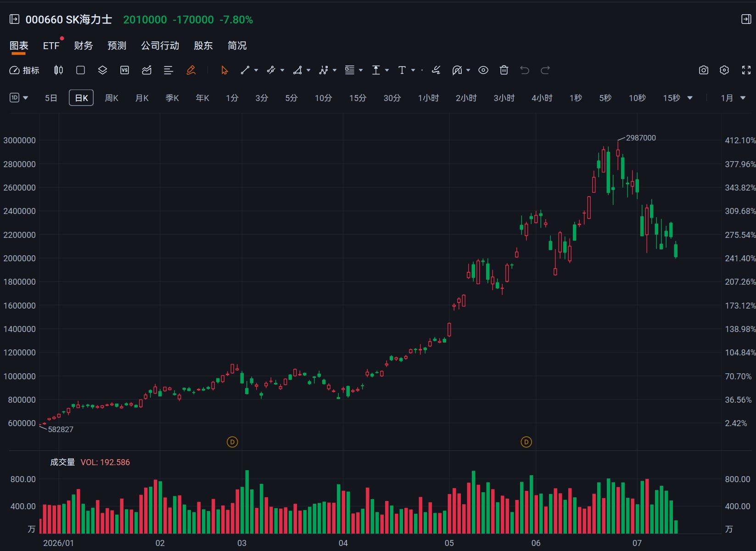Open chart settings gear icon
The image size is (756, 551).
(724, 70)
